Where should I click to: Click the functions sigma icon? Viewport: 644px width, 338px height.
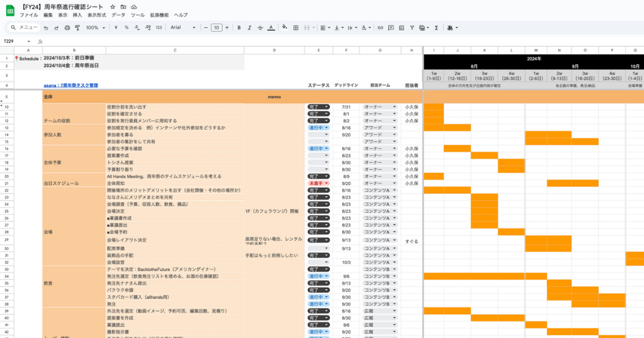[x=436, y=28]
